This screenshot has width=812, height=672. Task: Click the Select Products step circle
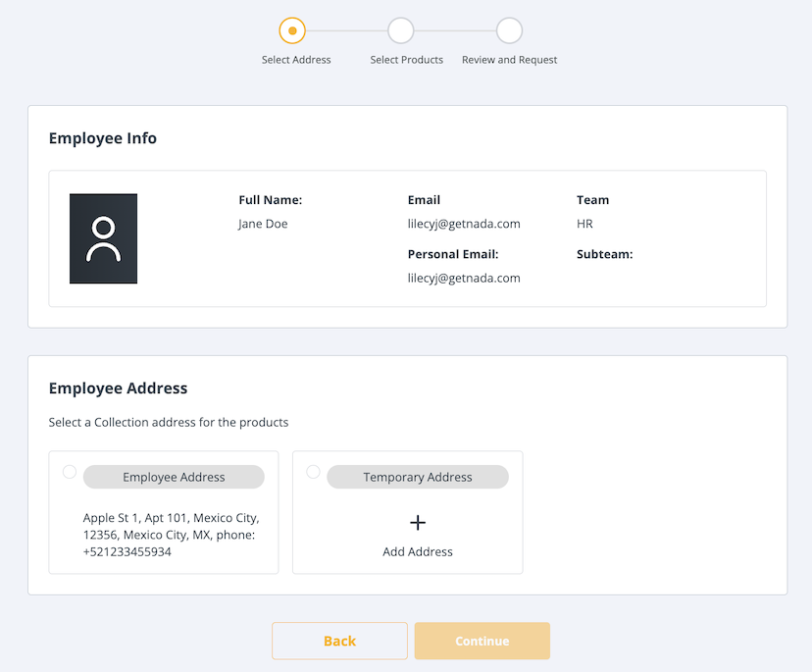tap(400, 30)
